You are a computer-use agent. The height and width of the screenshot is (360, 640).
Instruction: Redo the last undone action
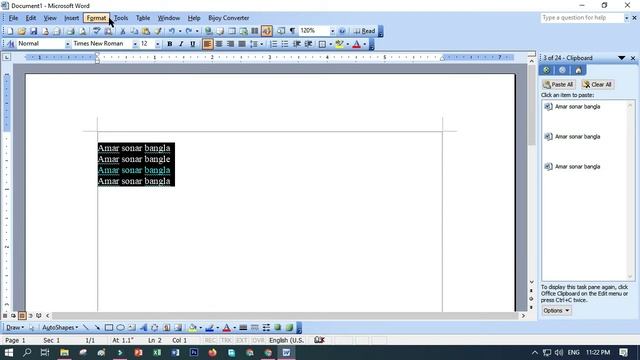point(189,31)
